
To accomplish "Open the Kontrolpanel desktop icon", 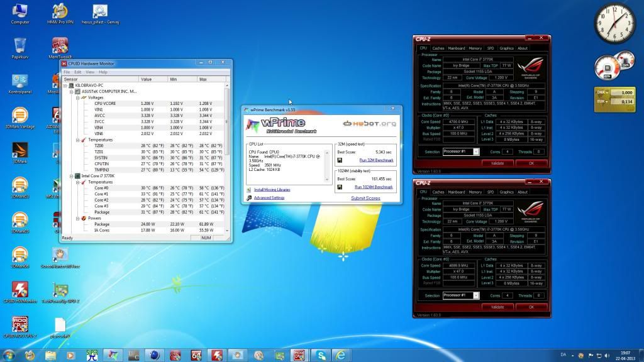I will 19,84.
